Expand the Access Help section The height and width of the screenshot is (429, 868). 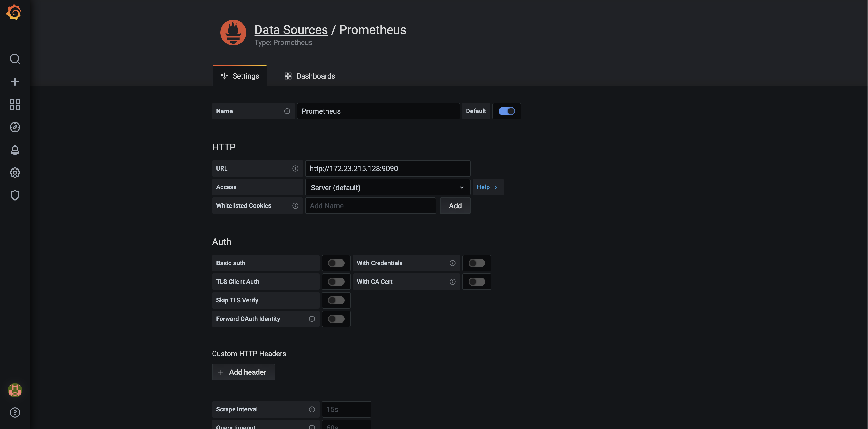pyautogui.click(x=487, y=187)
